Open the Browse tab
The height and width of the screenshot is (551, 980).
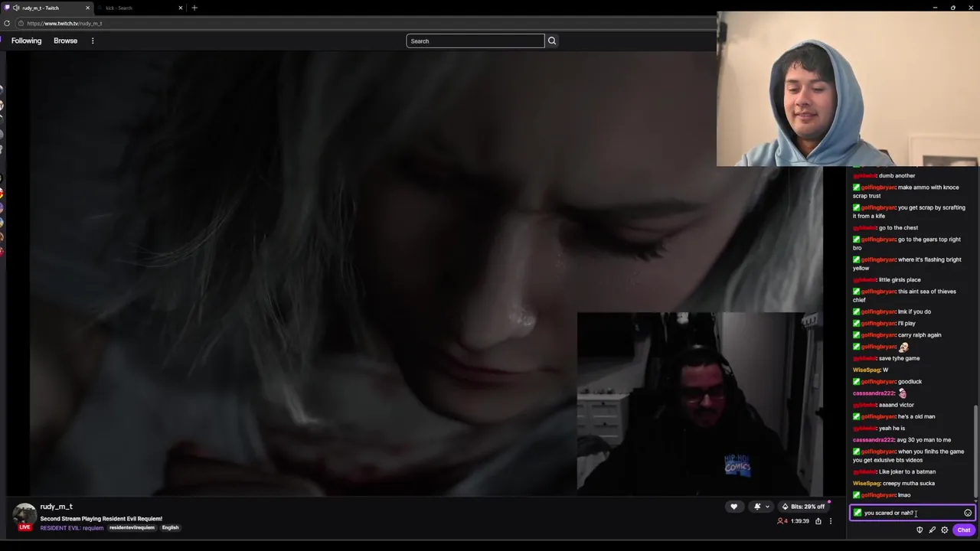(x=65, y=41)
